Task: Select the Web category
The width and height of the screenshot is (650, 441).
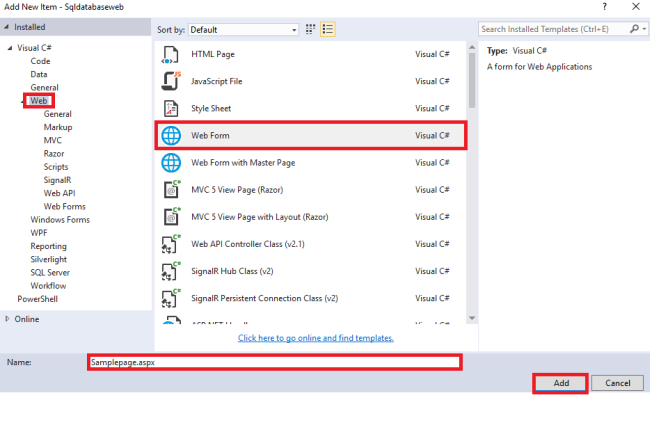Action: pos(39,101)
